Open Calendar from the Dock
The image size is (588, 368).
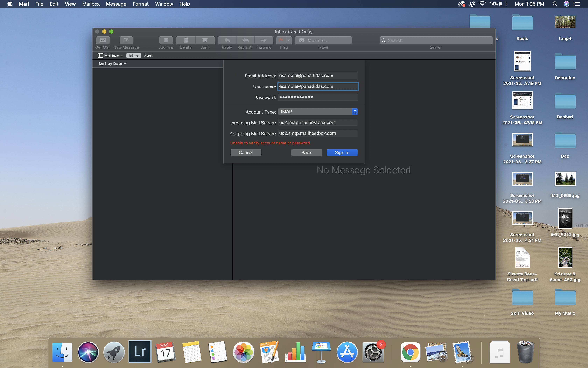[166, 352]
